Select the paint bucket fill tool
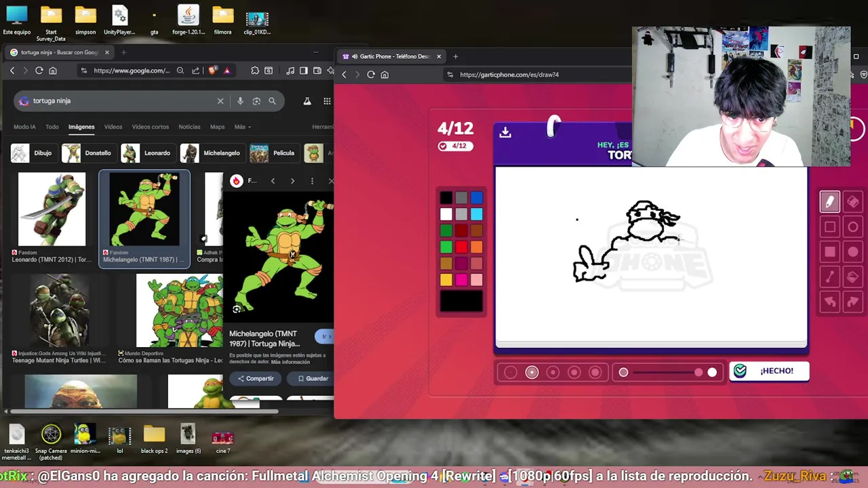The width and height of the screenshot is (868, 488). tap(853, 277)
